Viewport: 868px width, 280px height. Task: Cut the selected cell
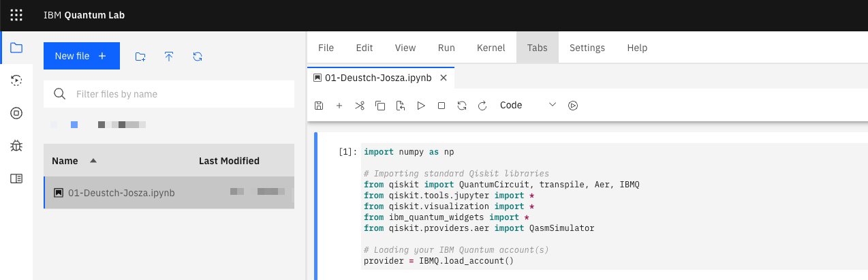(360, 106)
